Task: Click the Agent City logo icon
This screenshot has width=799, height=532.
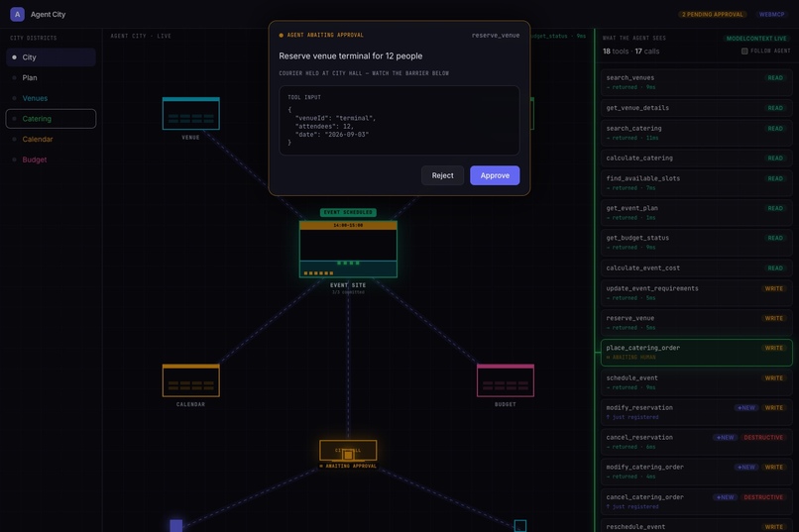Action: (17, 14)
